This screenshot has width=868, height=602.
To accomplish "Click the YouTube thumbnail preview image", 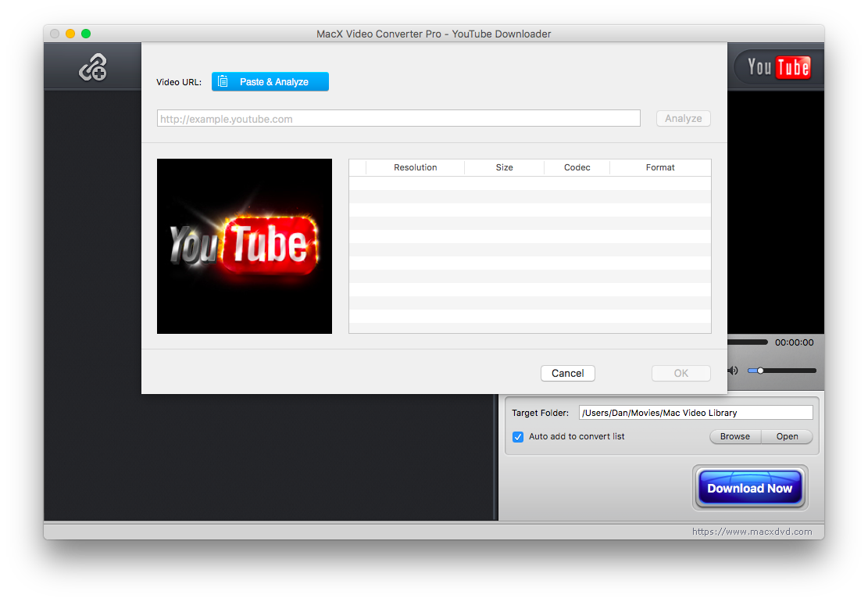I will 245,246.
